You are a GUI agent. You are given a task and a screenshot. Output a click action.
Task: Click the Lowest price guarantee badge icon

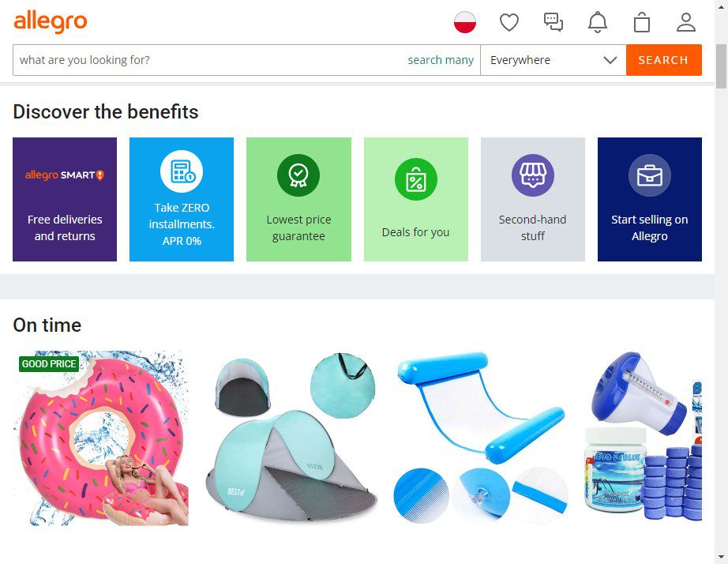(298, 175)
